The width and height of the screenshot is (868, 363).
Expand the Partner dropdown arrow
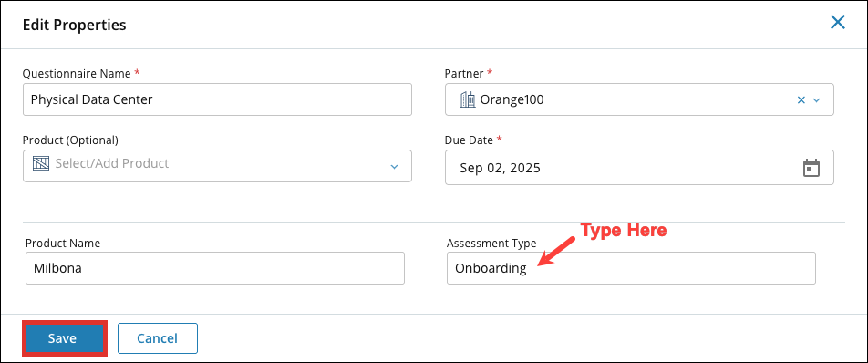(816, 100)
